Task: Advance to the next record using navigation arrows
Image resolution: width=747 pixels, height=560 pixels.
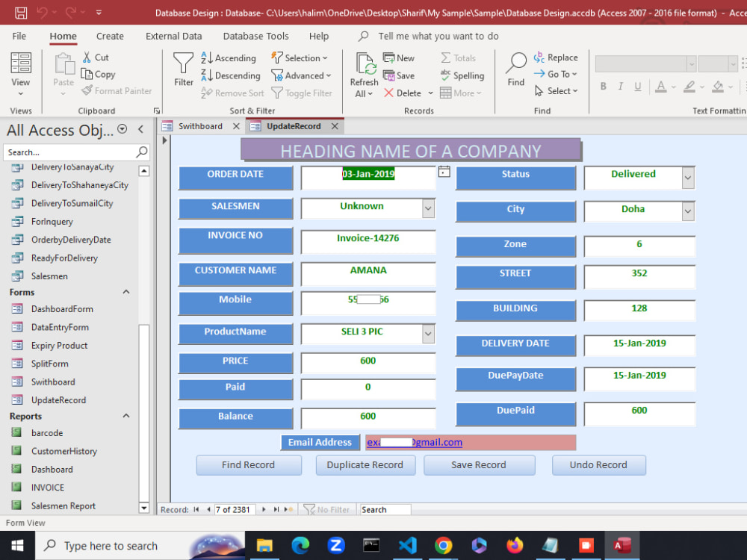Action: click(263, 508)
